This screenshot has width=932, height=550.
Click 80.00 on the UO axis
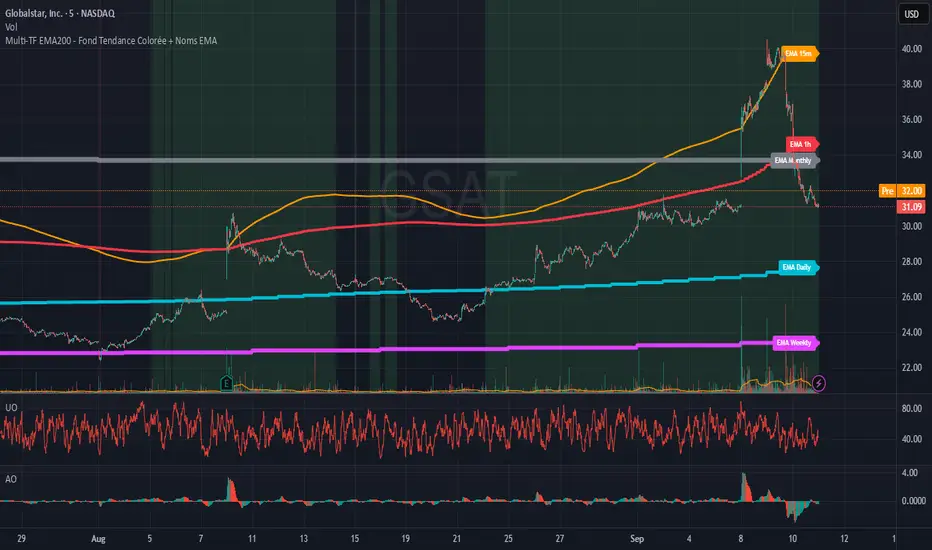tap(911, 408)
